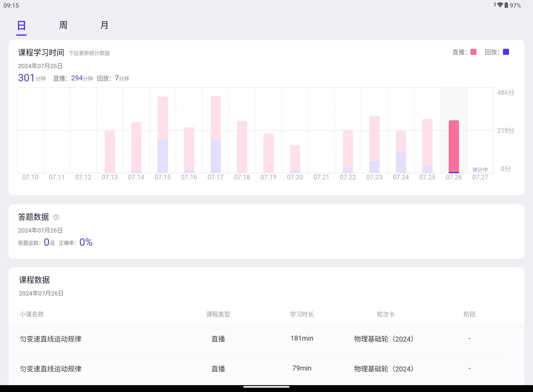Select the 07.25 bar in chart

click(427, 146)
